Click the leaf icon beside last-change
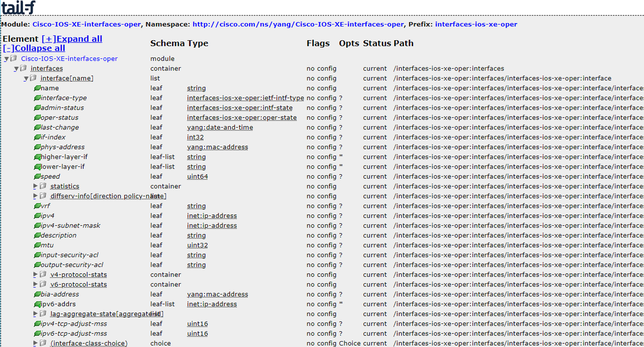Screen dimensions: 644x347 (x=37, y=128)
